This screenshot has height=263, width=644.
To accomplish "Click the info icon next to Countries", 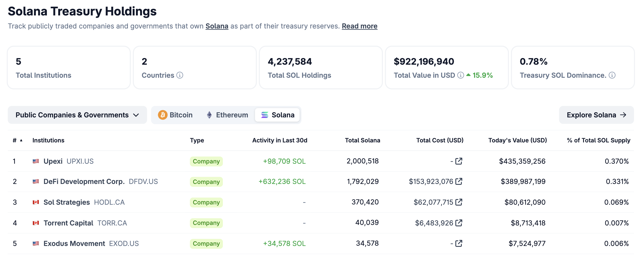I will tap(180, 75).
